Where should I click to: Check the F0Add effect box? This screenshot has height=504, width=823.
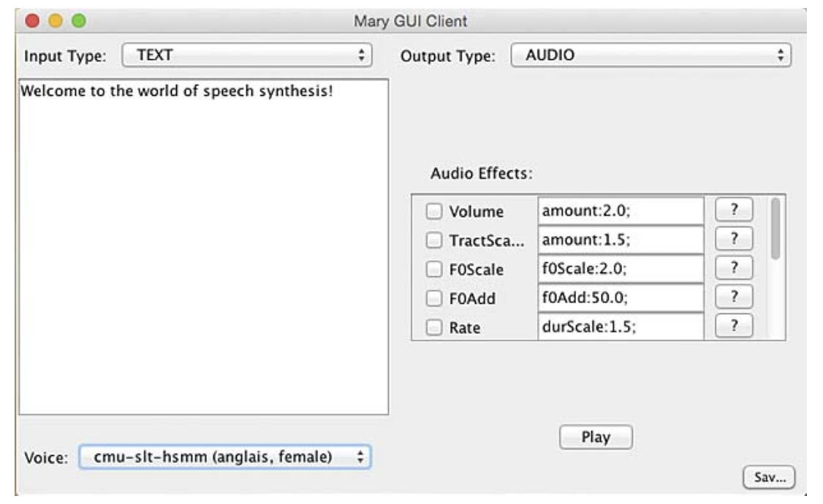pos(434,298)
